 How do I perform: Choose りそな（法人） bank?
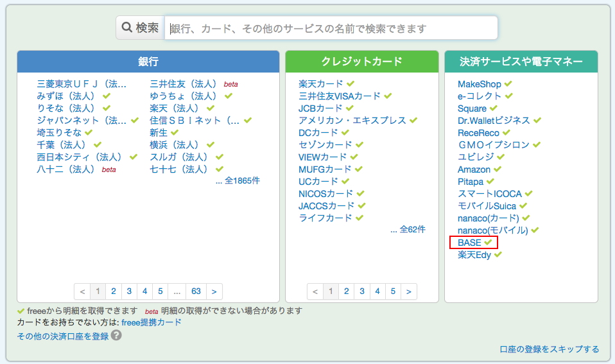[66, 108]
